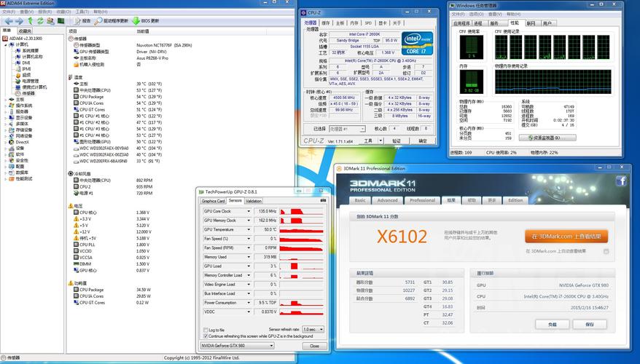This screenshot has width=640, height=364.
Task: Expand the 主板 tree node in AIDA64
Action: click(x=6, y=100)
